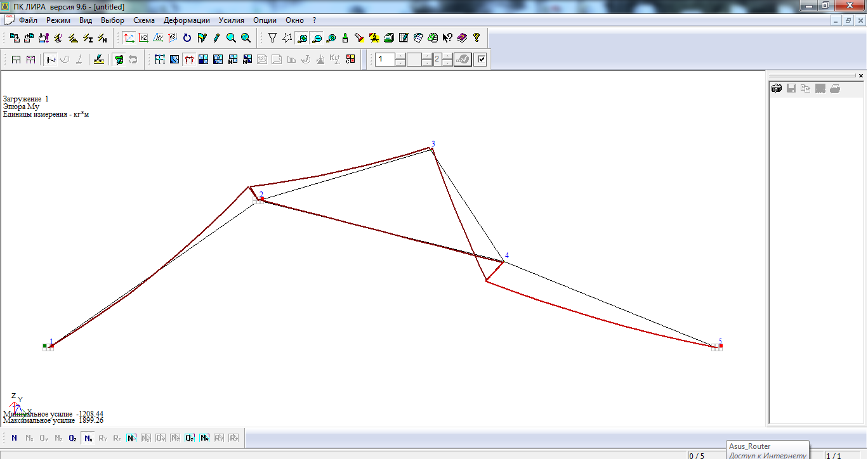Click the green bottle icon in toolbar
The image size is (868, 459).
[x=345, y=38]
